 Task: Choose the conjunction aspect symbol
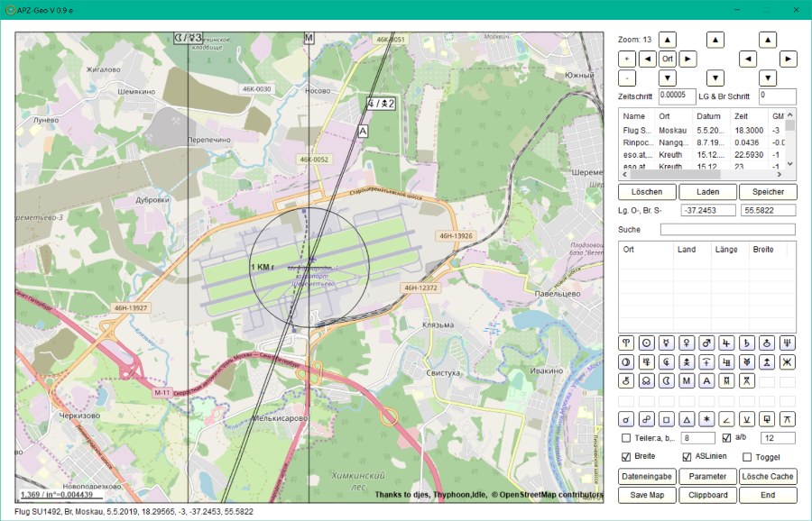click(626, 419)
